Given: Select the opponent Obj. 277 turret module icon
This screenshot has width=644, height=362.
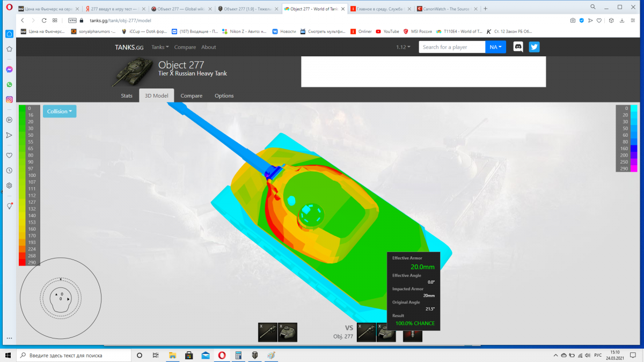Looking at the screenshot, I should coord(386,334).
